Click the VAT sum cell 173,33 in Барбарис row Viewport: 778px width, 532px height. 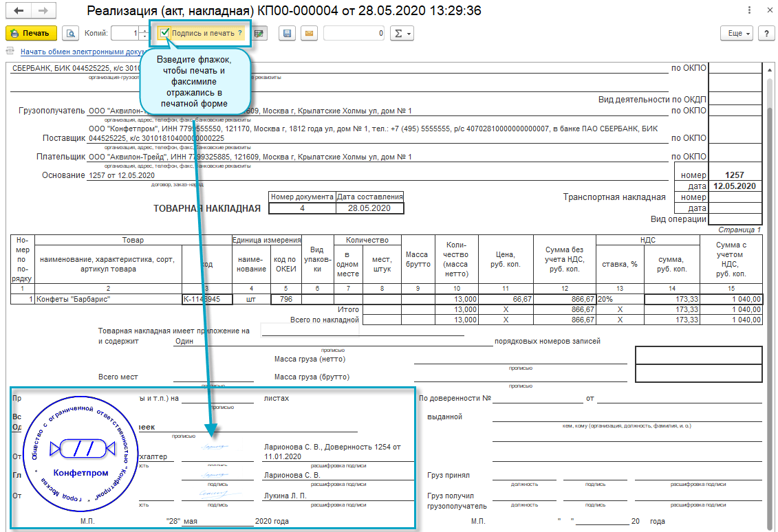coord(672,299)
